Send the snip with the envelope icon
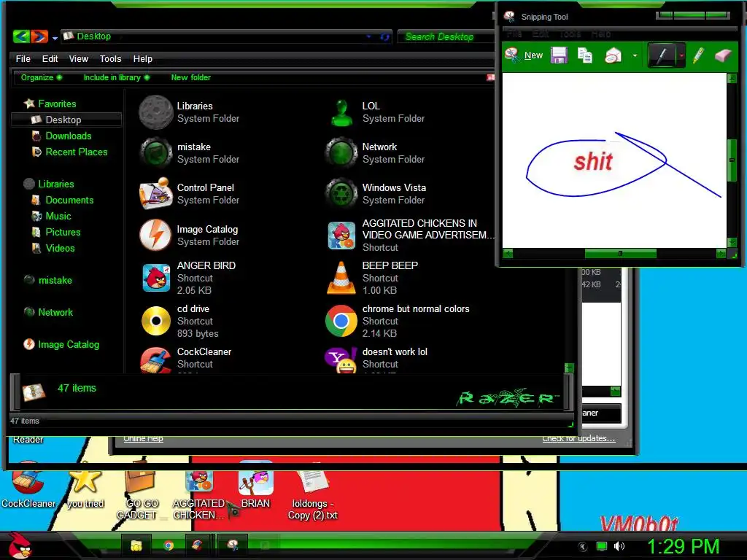The width and height of the screenshot is (747, 560). click(x=613, y=55)
